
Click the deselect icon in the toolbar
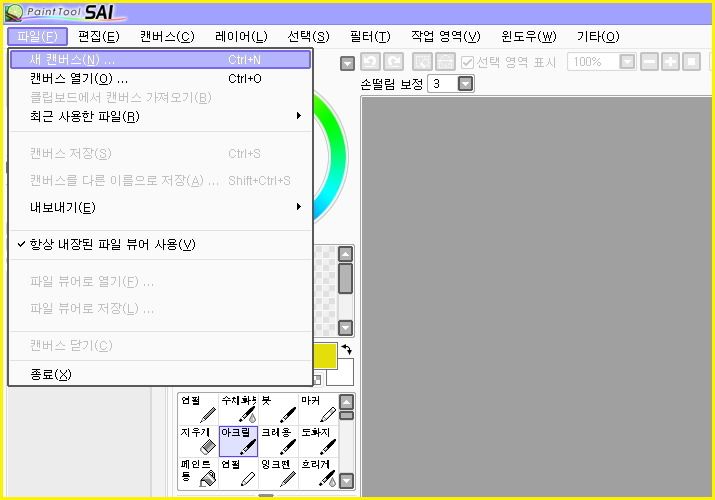point(422,62)
